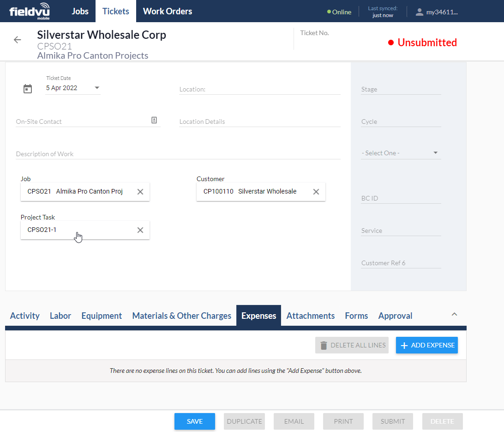This screenshot has width=504, height=432.
Task: Open the Equipment tab
Action: point(102,316)
